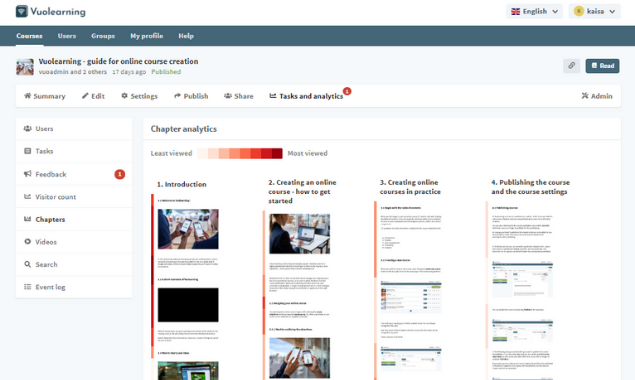
Task: Click the Feedback megaphone icon
Action: click(28, 174)
